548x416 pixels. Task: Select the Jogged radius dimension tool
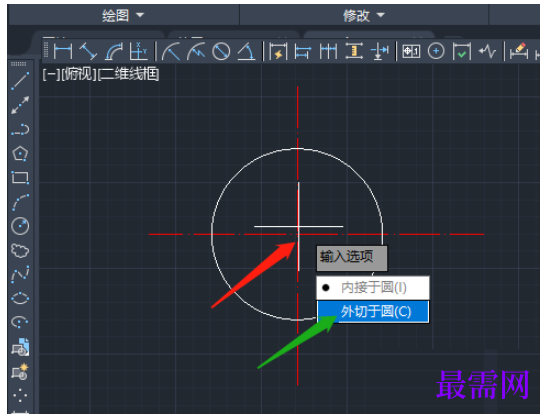tap(196, 51)
